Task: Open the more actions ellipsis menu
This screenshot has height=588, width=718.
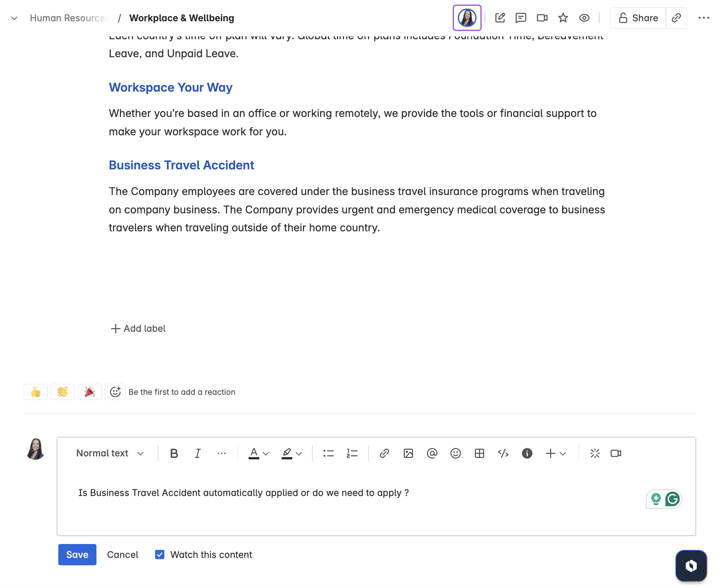Action: pyautogui.click(x=703, y=18)
